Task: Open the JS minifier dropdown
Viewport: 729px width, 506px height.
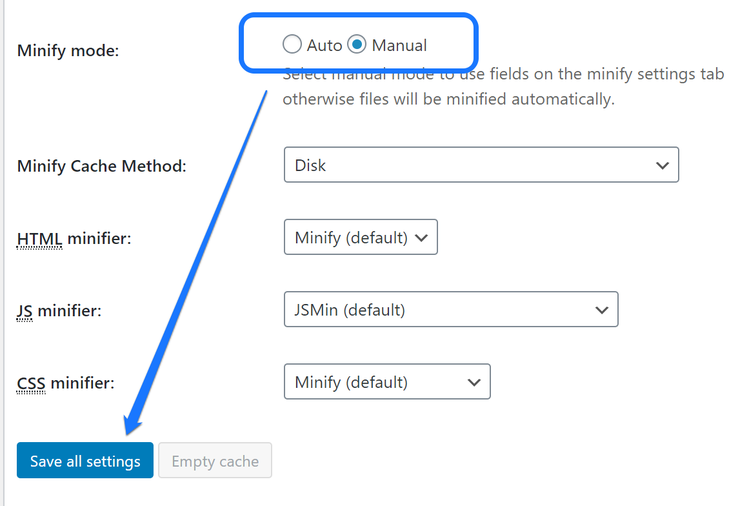Action: [x=451, y=309]
